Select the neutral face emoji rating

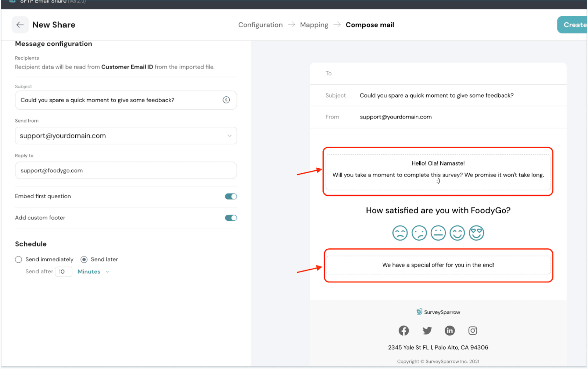(x=438, y=233)
